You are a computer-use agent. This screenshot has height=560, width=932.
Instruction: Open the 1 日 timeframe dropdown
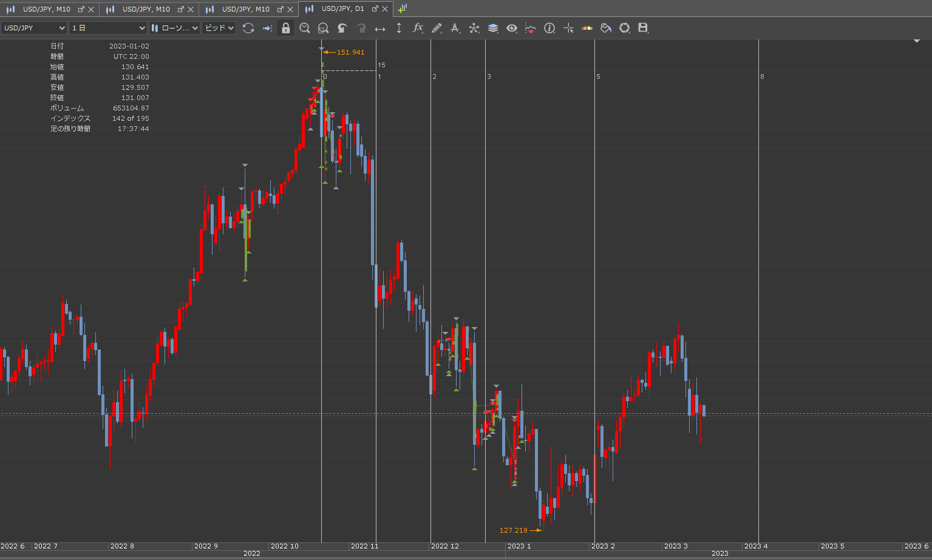(x=108, y=28)
